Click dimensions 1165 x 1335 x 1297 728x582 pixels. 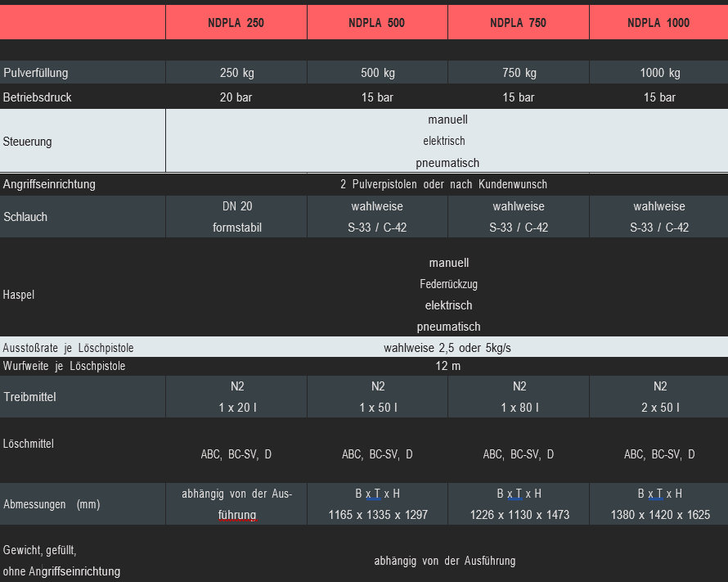(378, 515)
